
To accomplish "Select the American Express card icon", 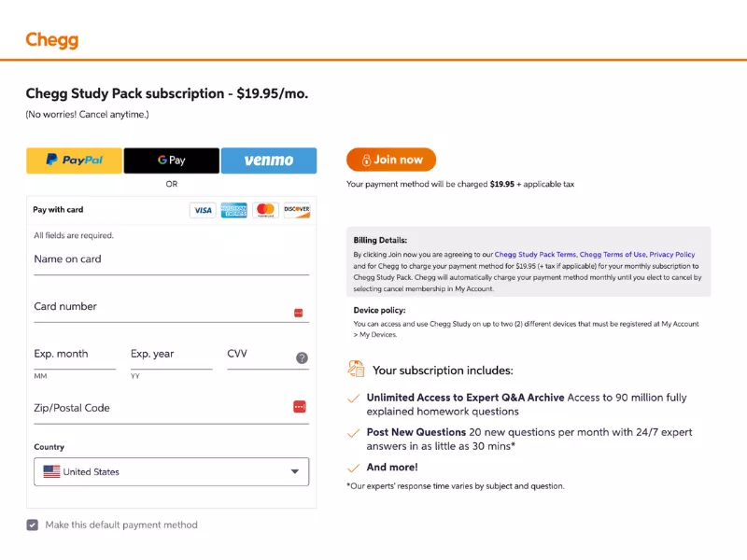I will pos(234,211).
